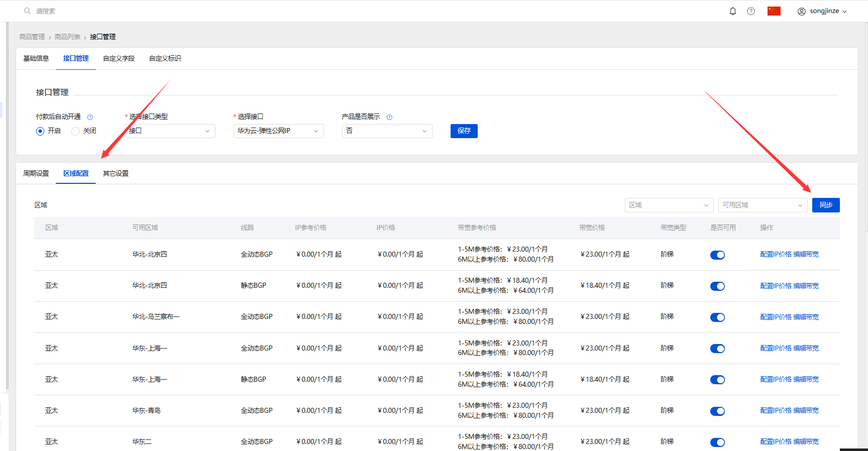Switch to the 接口管理 tab
Screen dimensions: 868x451
76,58
